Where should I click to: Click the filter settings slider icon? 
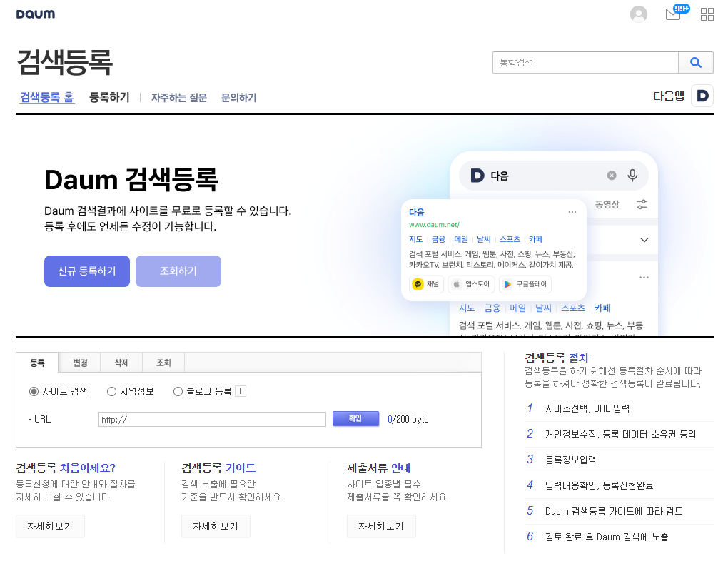coord(642,204)
